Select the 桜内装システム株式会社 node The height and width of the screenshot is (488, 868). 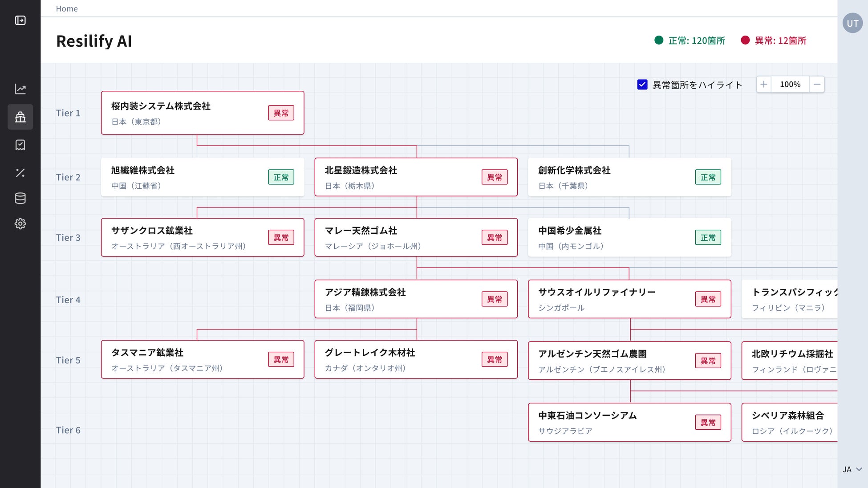coord(187,113)
